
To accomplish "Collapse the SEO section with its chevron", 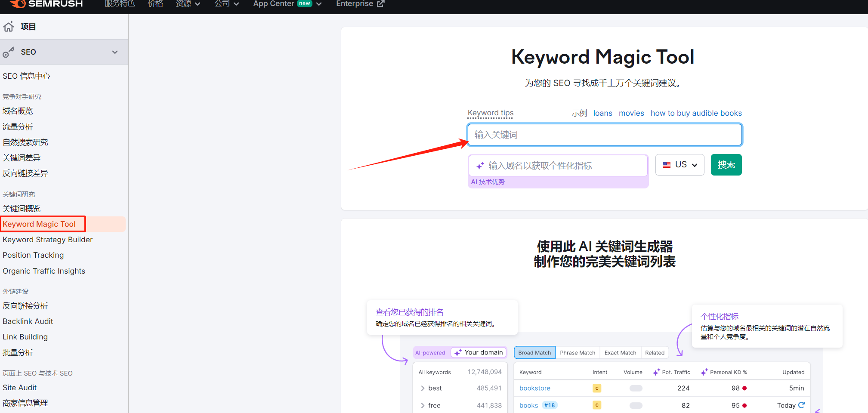I will 115,52.
